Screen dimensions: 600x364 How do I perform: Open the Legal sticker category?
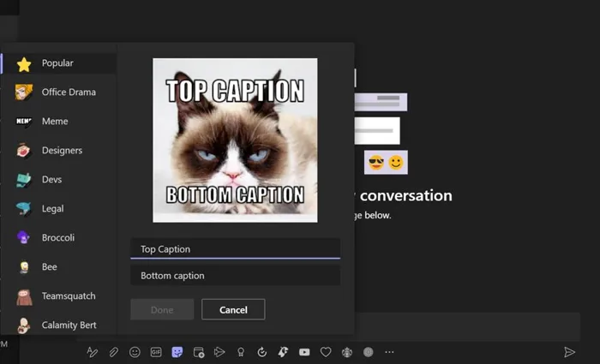click(x=59, y=208)
